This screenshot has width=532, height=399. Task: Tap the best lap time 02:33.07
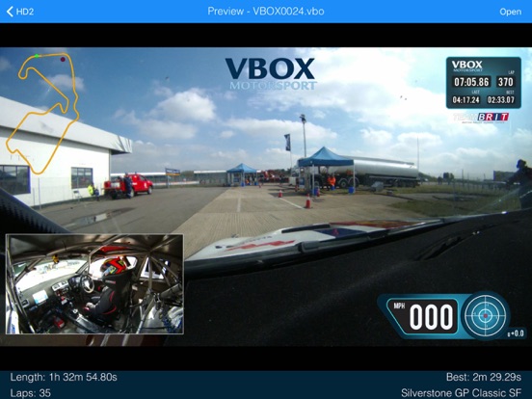501,100
